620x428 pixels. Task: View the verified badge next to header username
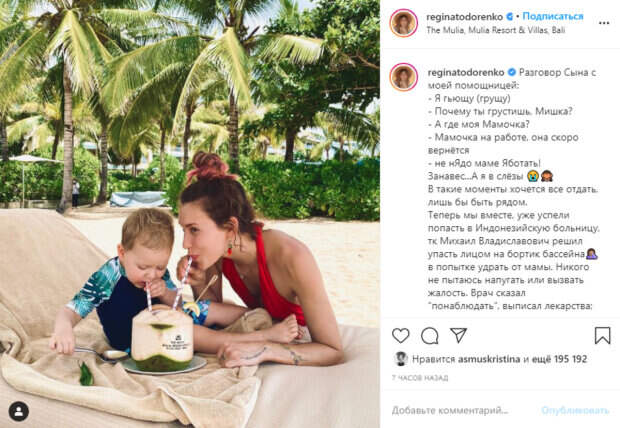pyautogui.click(x=510, y=17)
